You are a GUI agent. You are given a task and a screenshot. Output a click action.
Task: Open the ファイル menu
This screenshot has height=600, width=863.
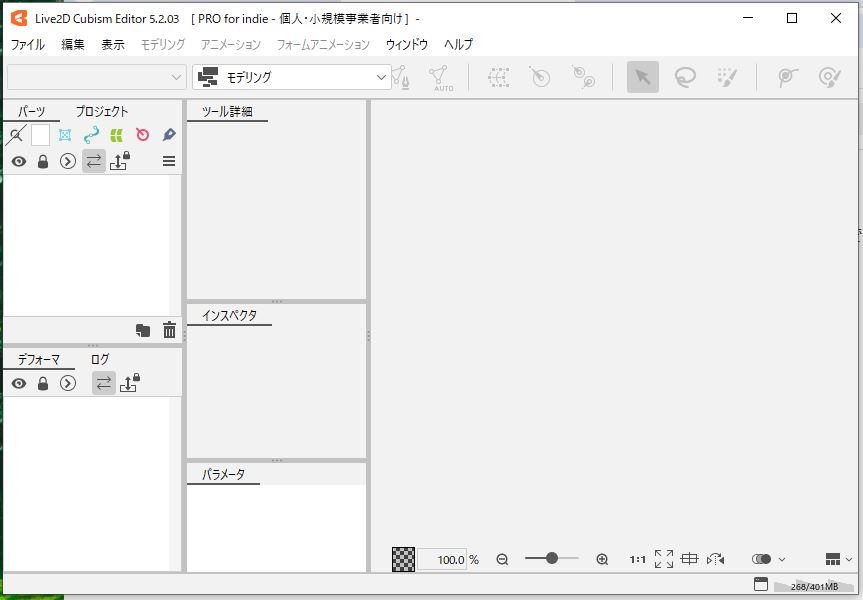click(28, 45)
